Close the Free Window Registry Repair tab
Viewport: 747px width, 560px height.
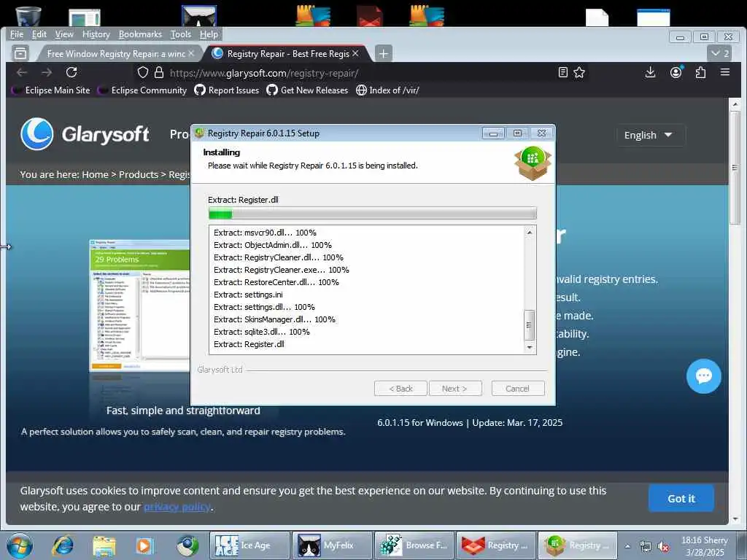191,53
